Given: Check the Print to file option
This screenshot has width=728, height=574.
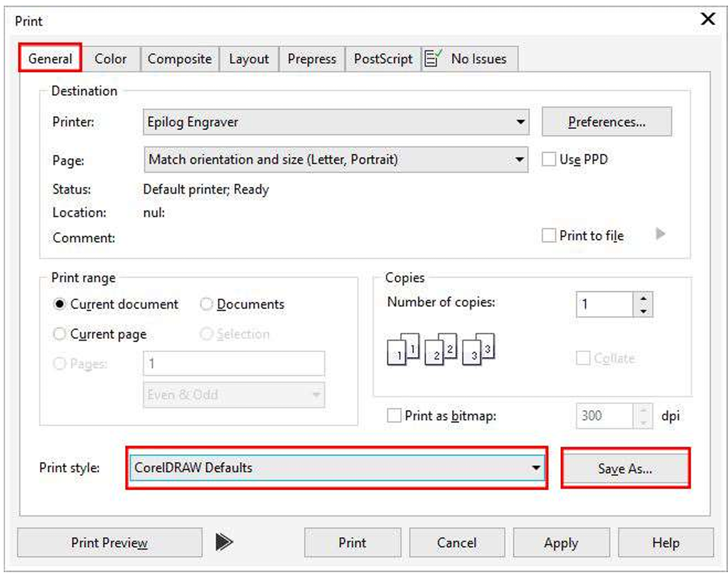Looking at the screenshot, I should 549,236.
